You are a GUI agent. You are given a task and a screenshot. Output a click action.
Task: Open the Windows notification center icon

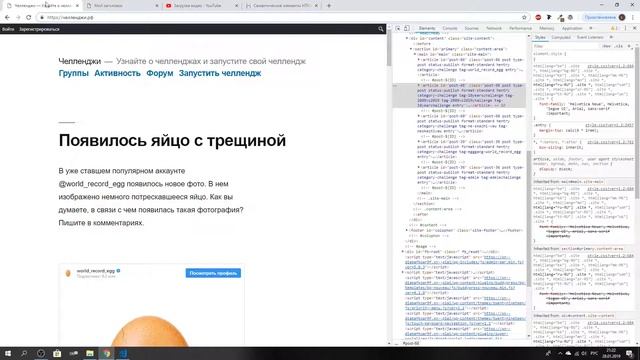click(630, 353)
